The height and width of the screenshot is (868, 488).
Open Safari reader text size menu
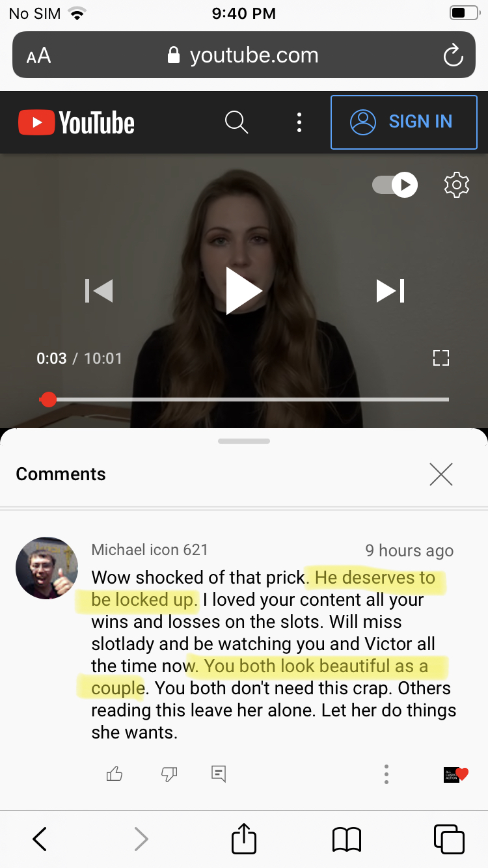(39, 56)
